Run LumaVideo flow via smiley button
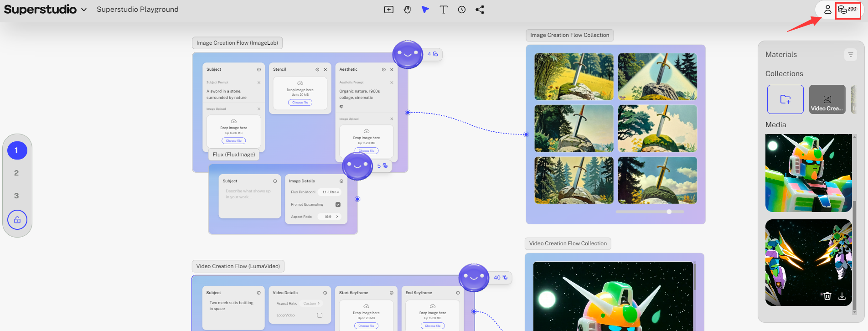Viewport: 868px width, 331px height. pos(474,278)
